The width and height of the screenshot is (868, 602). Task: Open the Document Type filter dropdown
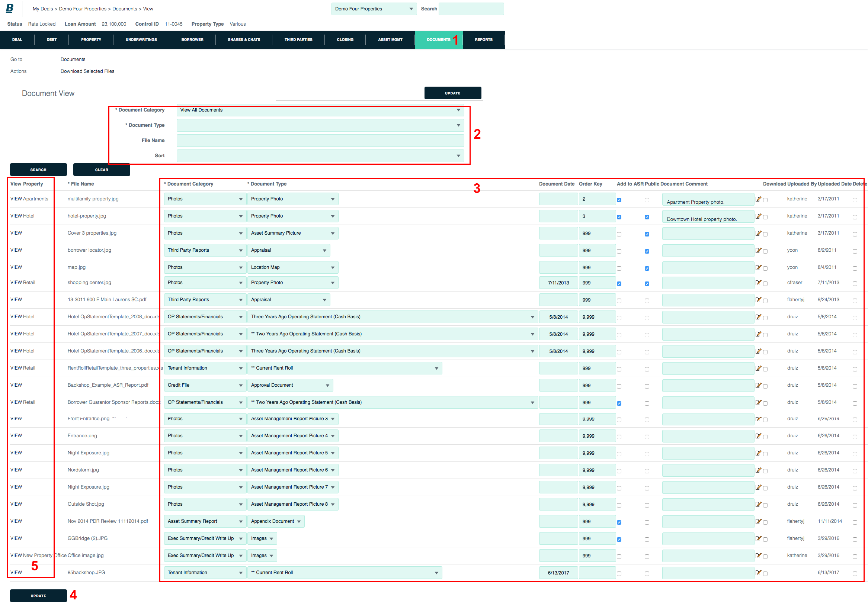pyautogui.click(x=320, y=125)
